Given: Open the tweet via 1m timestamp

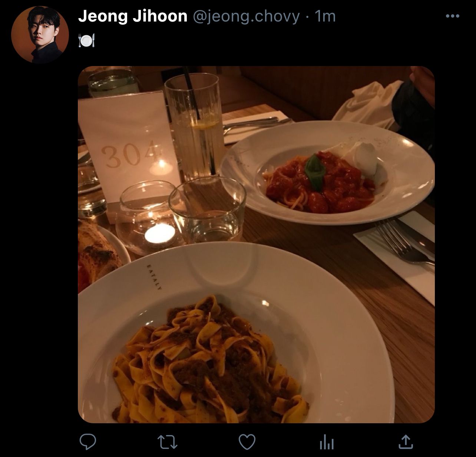Looking at the screenshot, I should click(325, 16).
